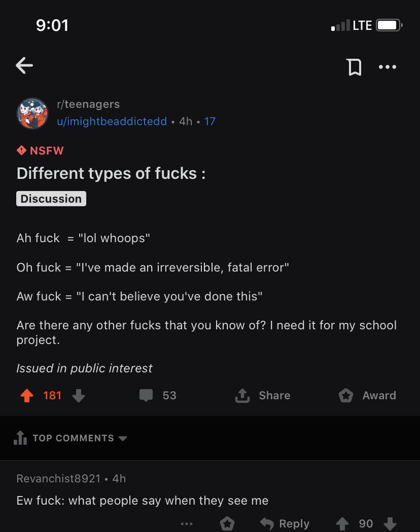This screenshot has width=420, height=532.
Task: Open the 53 comments icon
Action: click(x=147, y=395)
